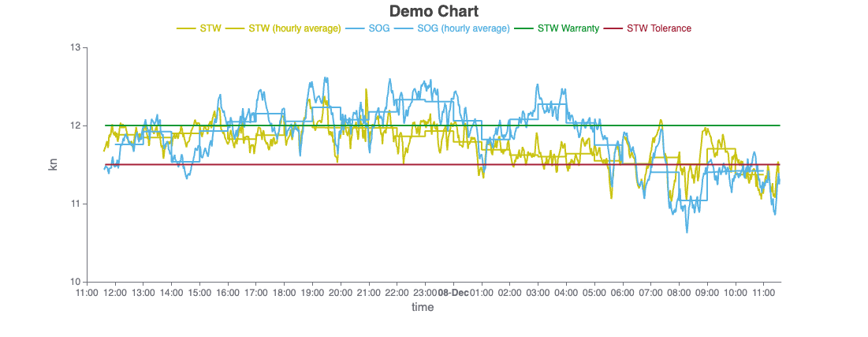
Task: Click the 03:00 x-axis tick label
Action: point(538,291)
